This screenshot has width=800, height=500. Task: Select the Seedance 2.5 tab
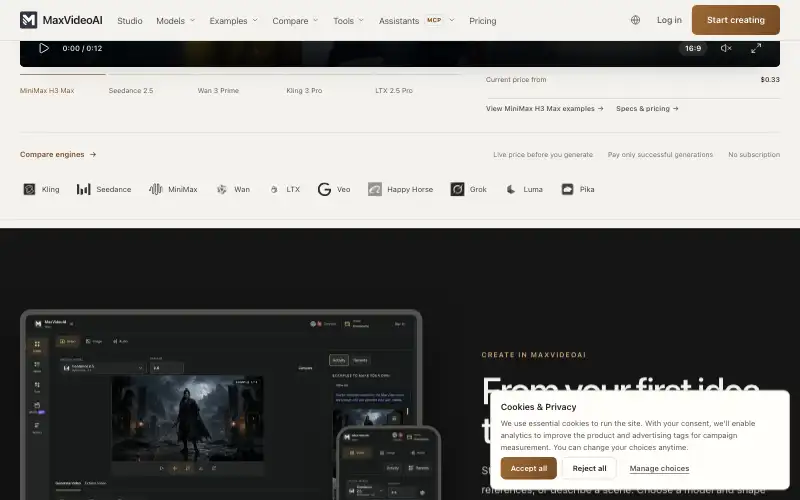pos(131,90)
